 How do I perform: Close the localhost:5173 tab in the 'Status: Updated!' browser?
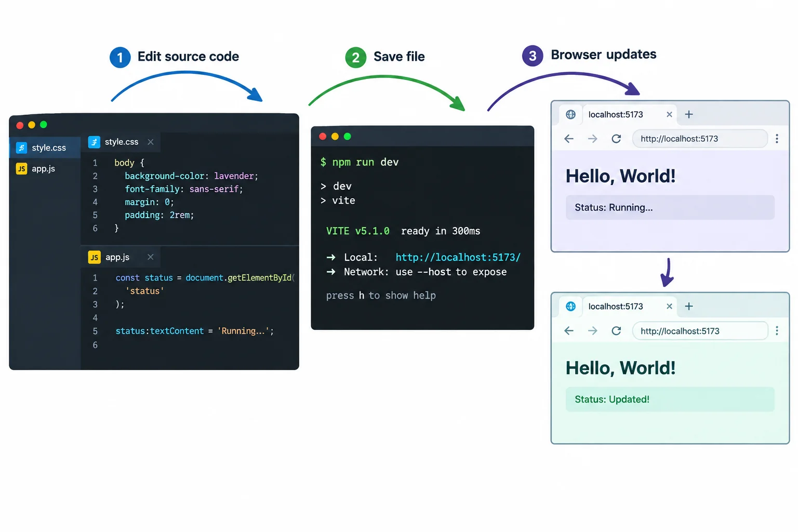click(669, 307)
